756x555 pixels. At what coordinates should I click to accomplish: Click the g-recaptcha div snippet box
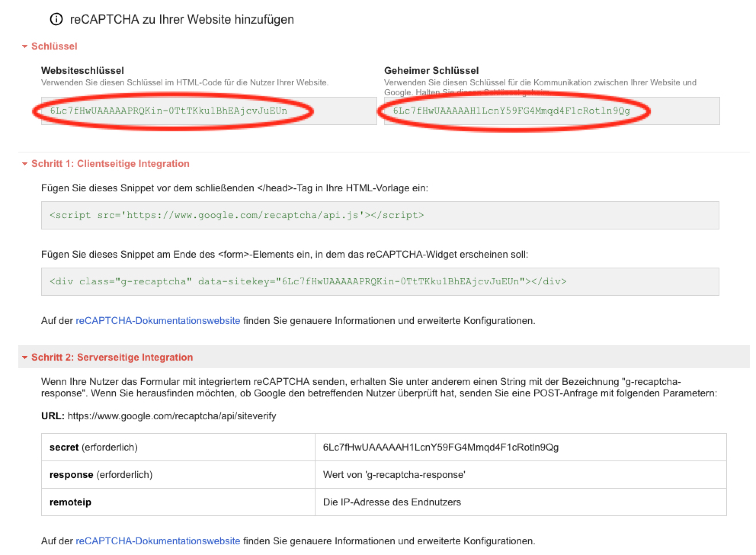click(380, 282)
